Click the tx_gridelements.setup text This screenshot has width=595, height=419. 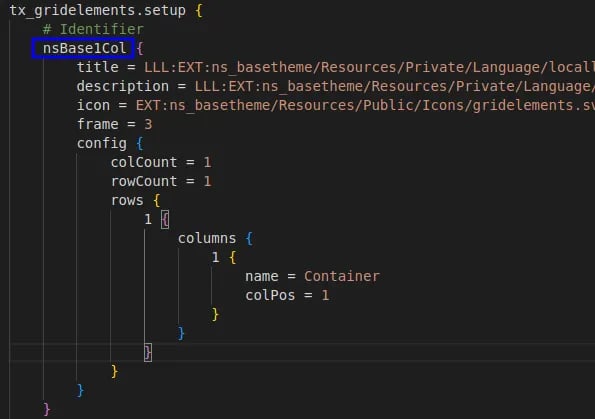(98, 10)
